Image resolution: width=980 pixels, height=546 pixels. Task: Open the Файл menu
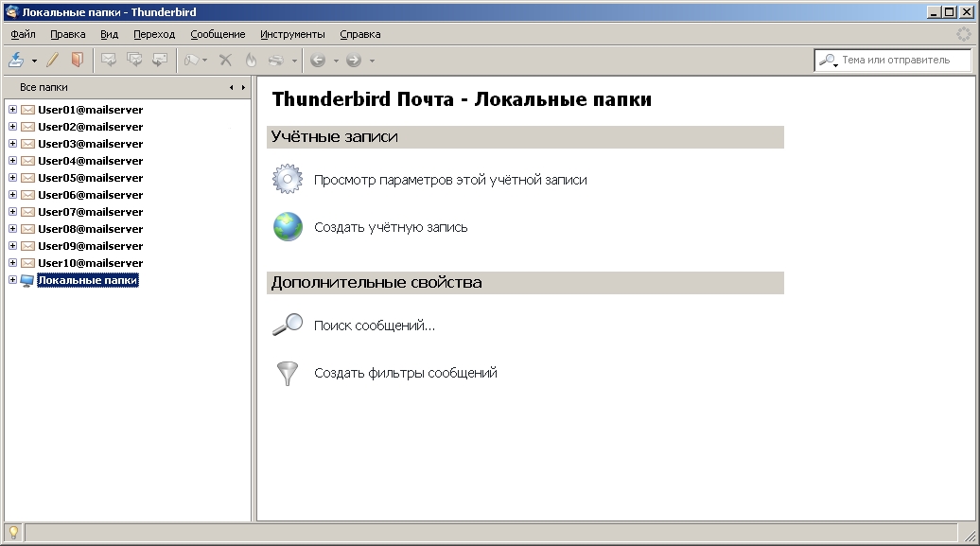23,34
